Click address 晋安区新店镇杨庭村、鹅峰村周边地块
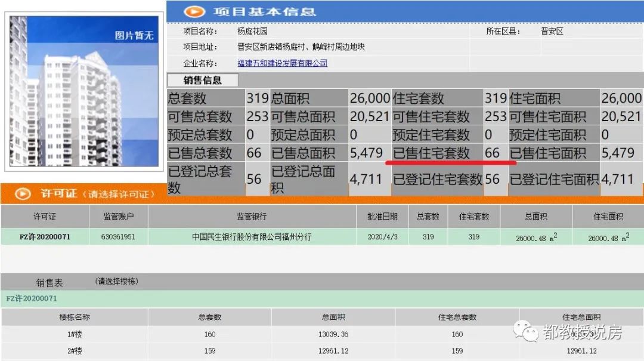 (301, 47)
